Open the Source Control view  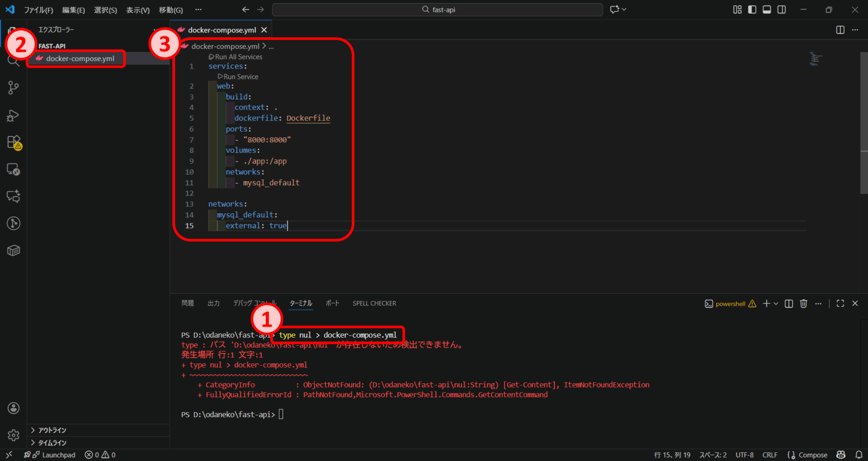[13, 88]
